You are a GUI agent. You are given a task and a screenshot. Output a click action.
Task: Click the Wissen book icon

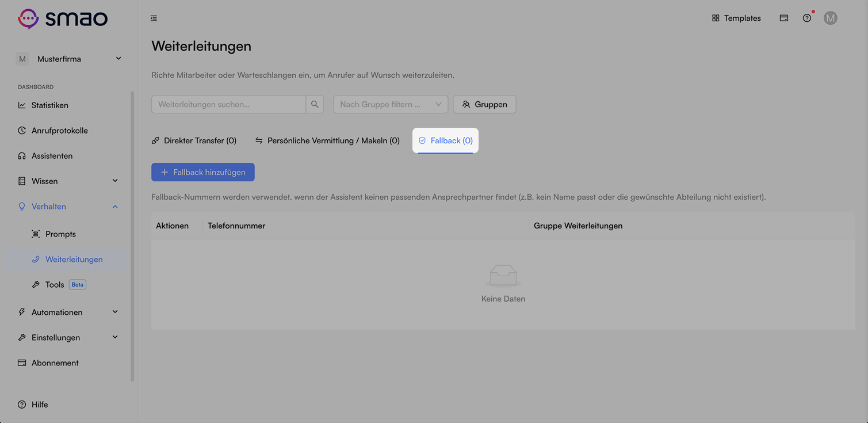pos(22,181)
